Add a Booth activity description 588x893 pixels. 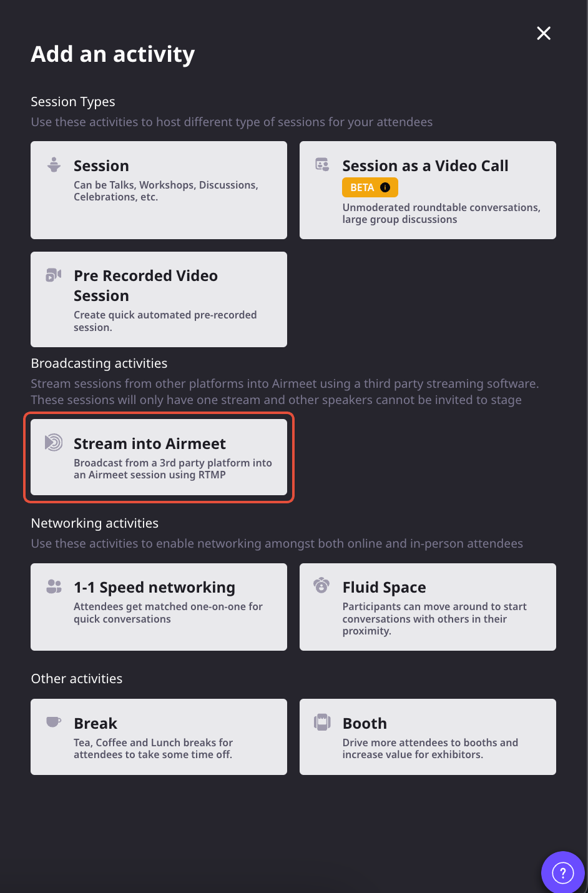click(430, 749)
